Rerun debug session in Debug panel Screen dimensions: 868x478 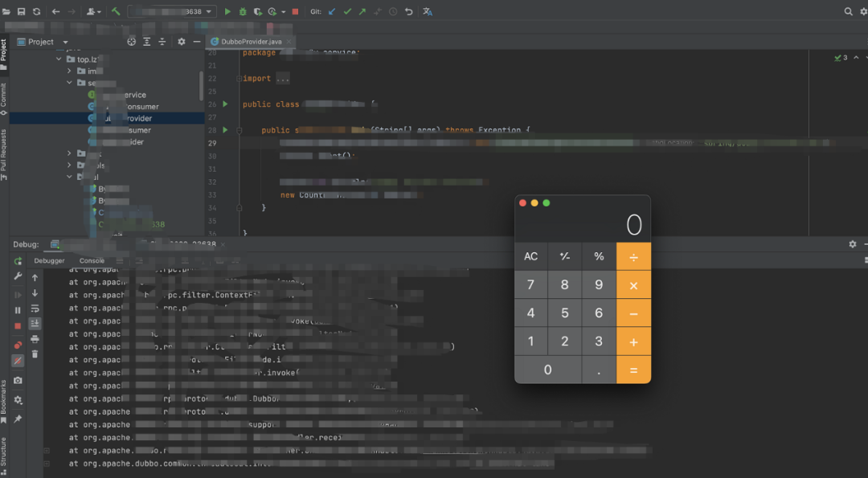[18, 262]
